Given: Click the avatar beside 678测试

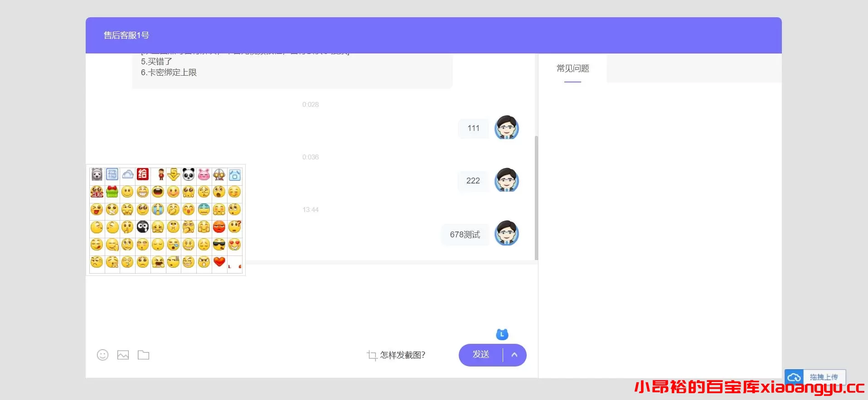Looking at the screenshot, I should point(507,233).
